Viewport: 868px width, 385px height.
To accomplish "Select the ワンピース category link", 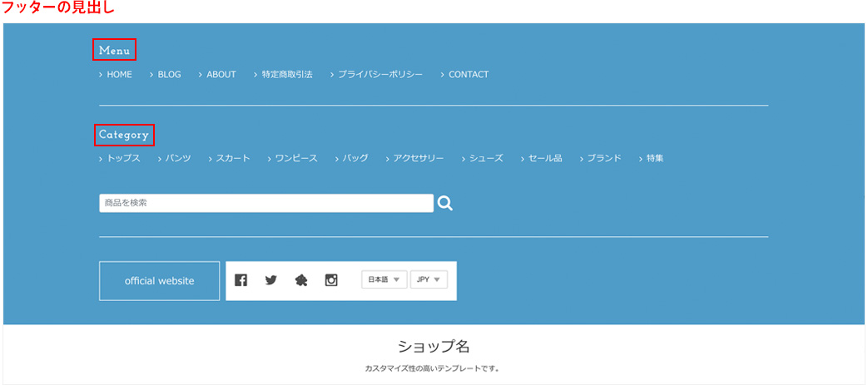I will pyautogui.click(x=296, y=158).
